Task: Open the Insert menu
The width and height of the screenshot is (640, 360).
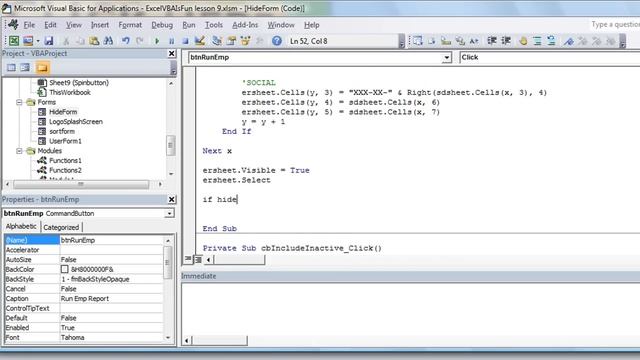Action: [100, 25]
